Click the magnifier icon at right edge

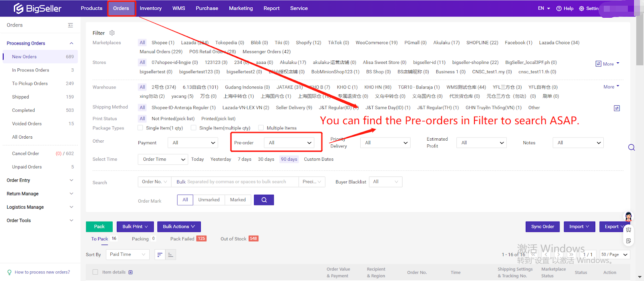pyautogui.click(x=632, y=148)
